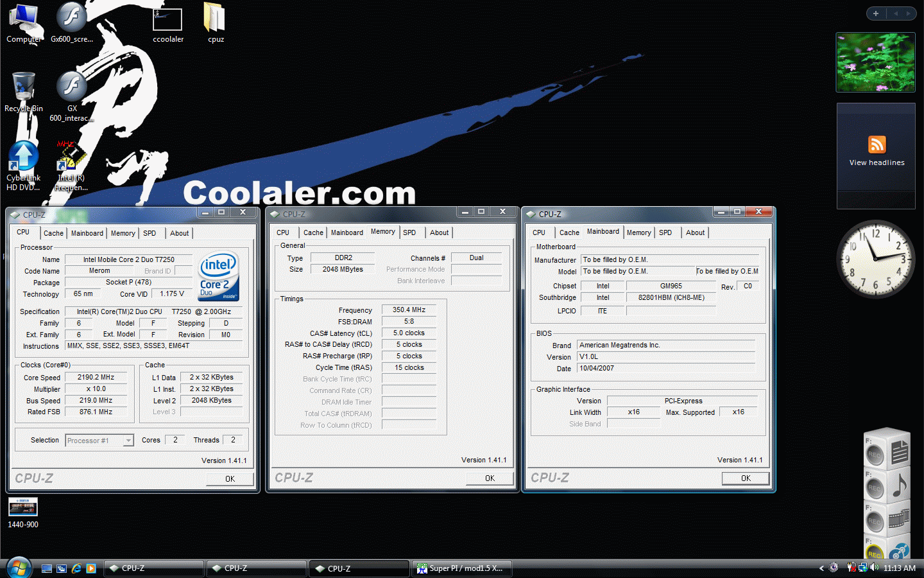Image resolution: width=924 pixels, height=578 pixels.
Task: Launch the CyberLink HD DVD shortcut
Action: point(24,166)
